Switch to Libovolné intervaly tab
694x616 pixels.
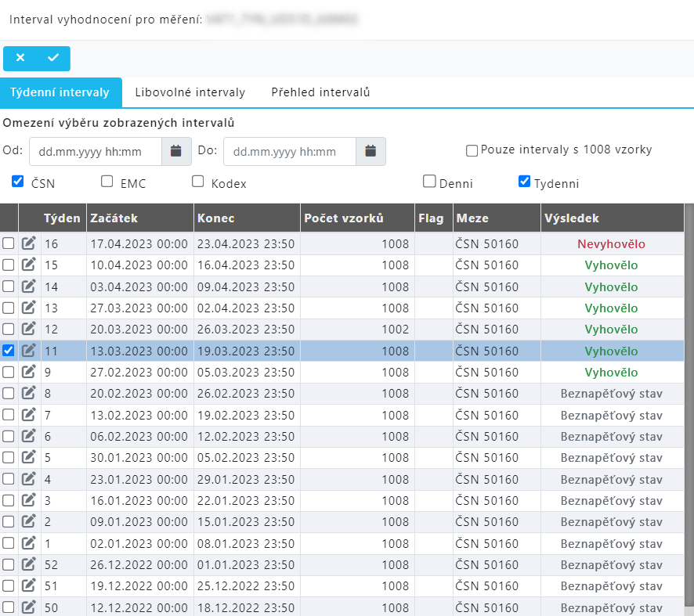pos(190,92)
